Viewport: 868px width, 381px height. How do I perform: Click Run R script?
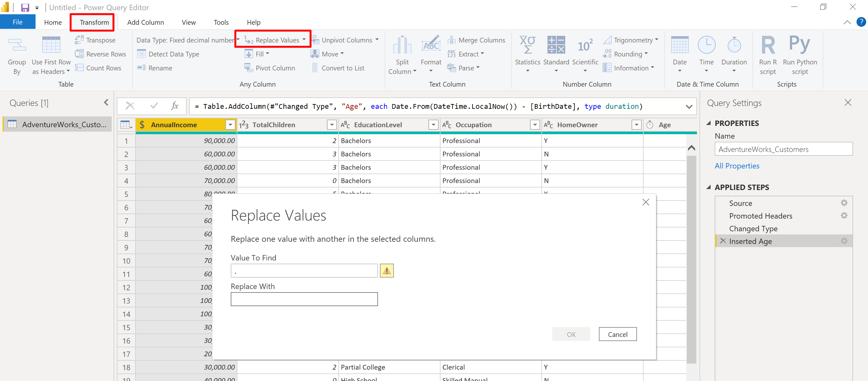768,56
